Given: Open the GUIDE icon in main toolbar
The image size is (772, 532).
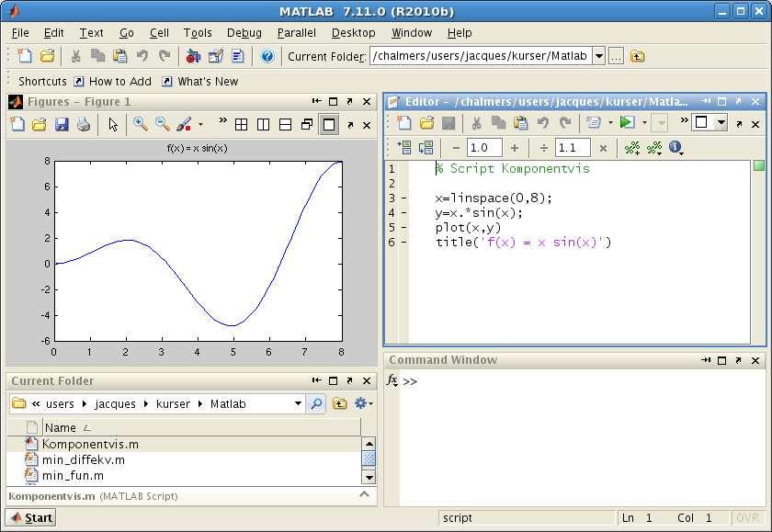Looking at the screenshot, I should tap(216, 57).
